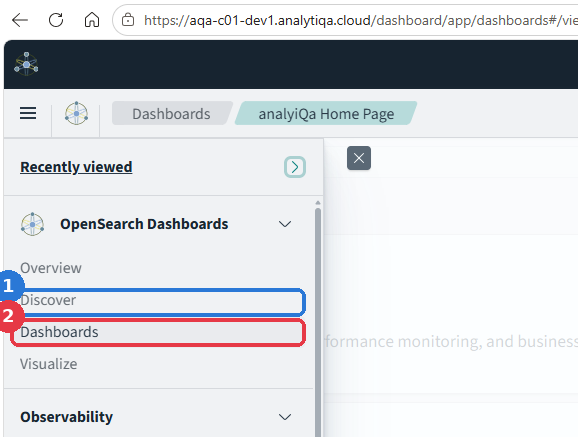Expand Recently viewed with the arrow button
This screenshot has height=437, width=578.
(x=295, y=167)
